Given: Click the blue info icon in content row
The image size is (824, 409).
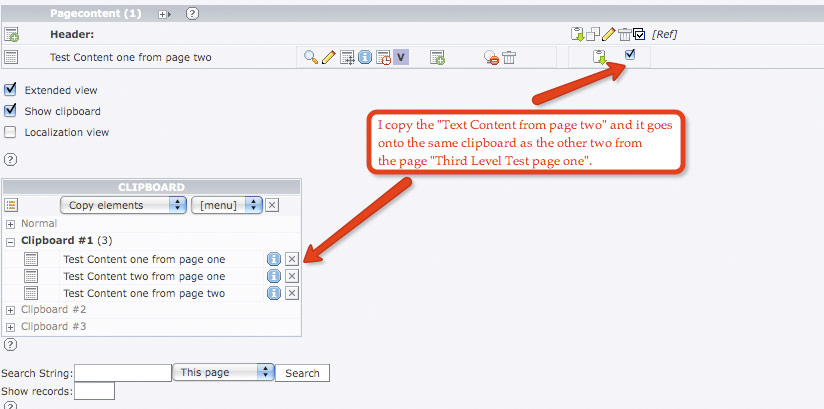Looking at the screenshot, I should (365, 58).
